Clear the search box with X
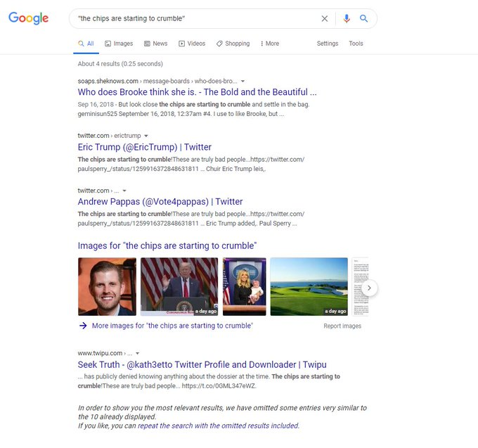The image size is (478, 448). [x=325, y=18]
